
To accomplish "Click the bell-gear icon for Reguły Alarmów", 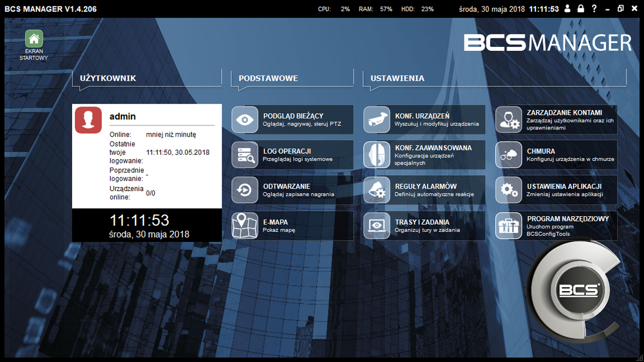I will click(377, 190).
